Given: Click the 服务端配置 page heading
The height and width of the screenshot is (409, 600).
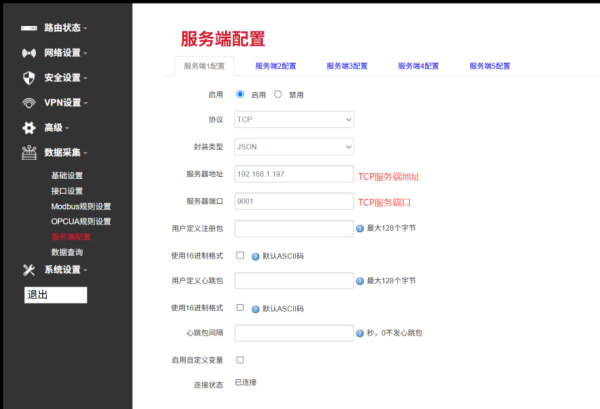Looking at the screenshot, I should pos(223,39).
